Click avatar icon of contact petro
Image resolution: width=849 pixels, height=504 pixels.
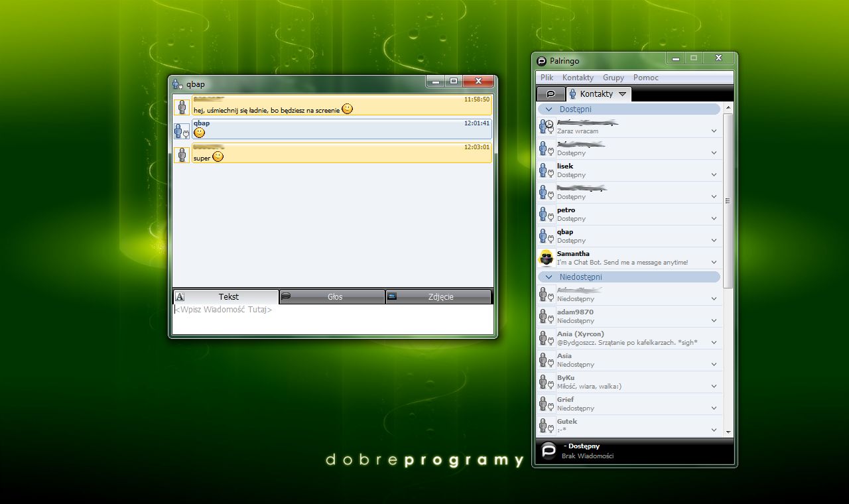(x=546, y=214)
